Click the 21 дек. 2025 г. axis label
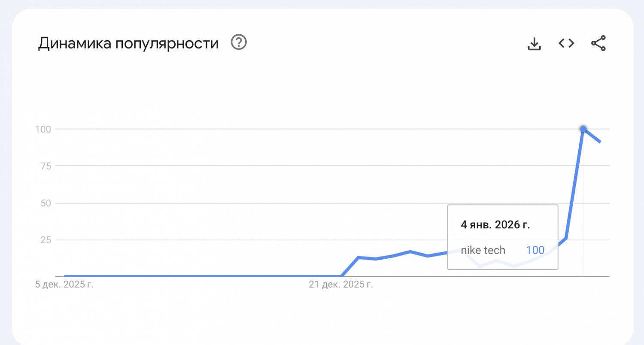Image resolution: width=644 pixels, height=345 pixels. pyautogui.click(x=340, y=284)
